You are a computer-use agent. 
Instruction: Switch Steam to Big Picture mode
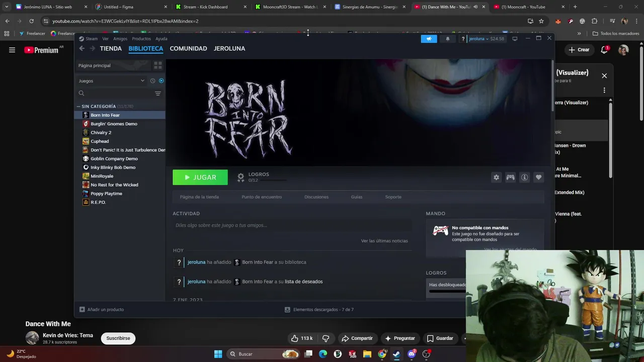point(515,39)
